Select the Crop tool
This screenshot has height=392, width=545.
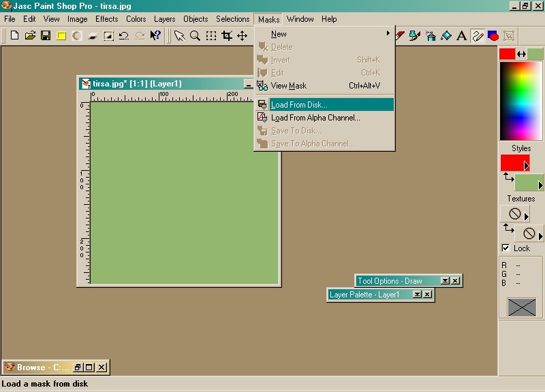pyautogui.click(x=227, y=35)
